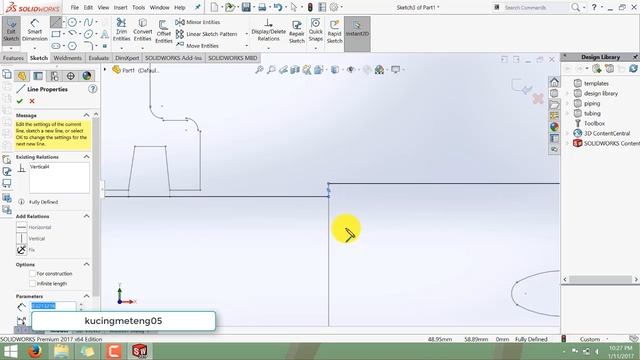This screenshot has width=640, height=360.
Task: Enable the Infinite length checkbox
Action: pos(32,283)
